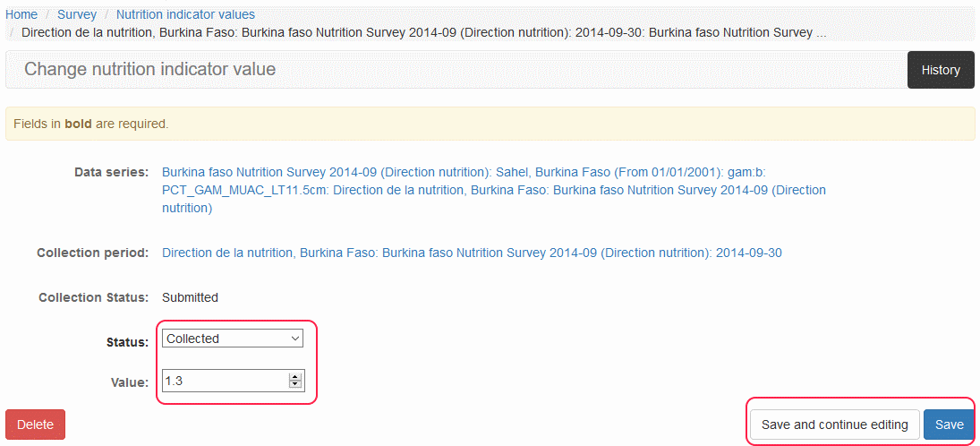Open the History view

point(940,70)
